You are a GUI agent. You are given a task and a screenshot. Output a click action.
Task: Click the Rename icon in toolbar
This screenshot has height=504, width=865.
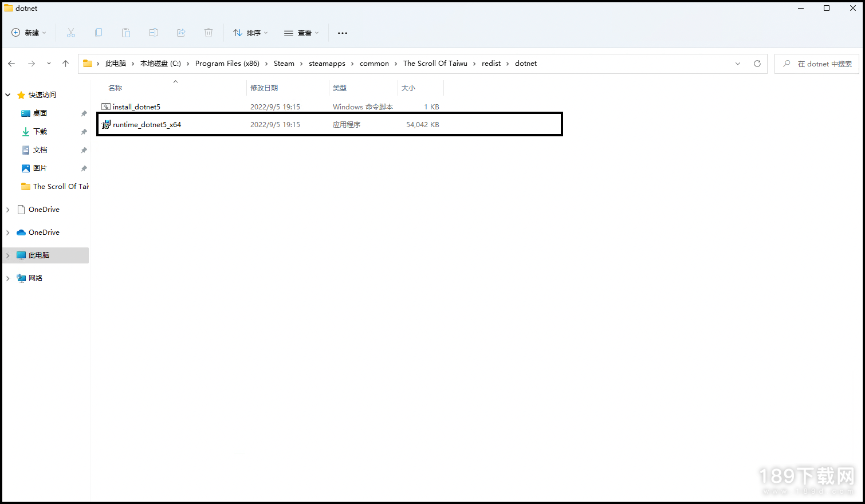[154, 33]
